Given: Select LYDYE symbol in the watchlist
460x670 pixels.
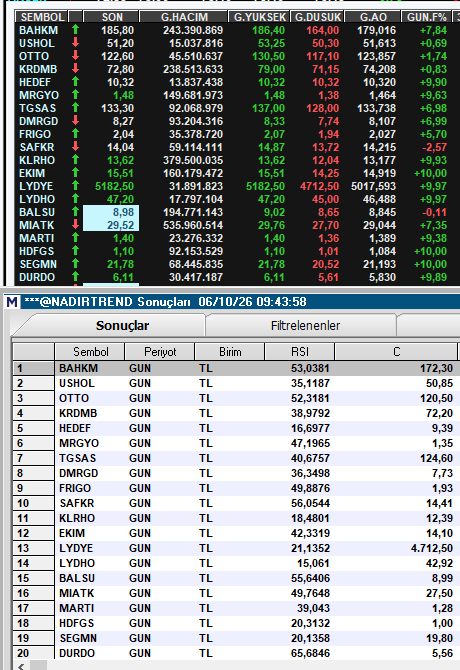Looking at the screenshot, I should coord(36,186).
